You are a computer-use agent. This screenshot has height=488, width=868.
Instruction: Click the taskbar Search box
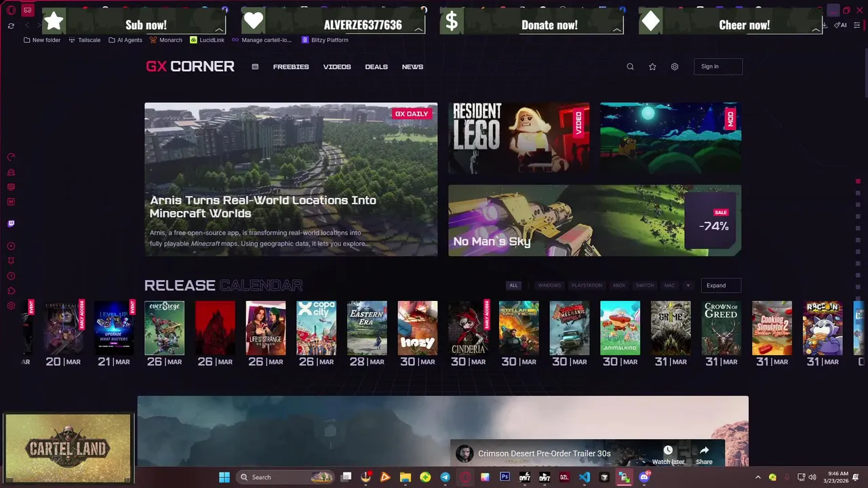click(285, 477)
